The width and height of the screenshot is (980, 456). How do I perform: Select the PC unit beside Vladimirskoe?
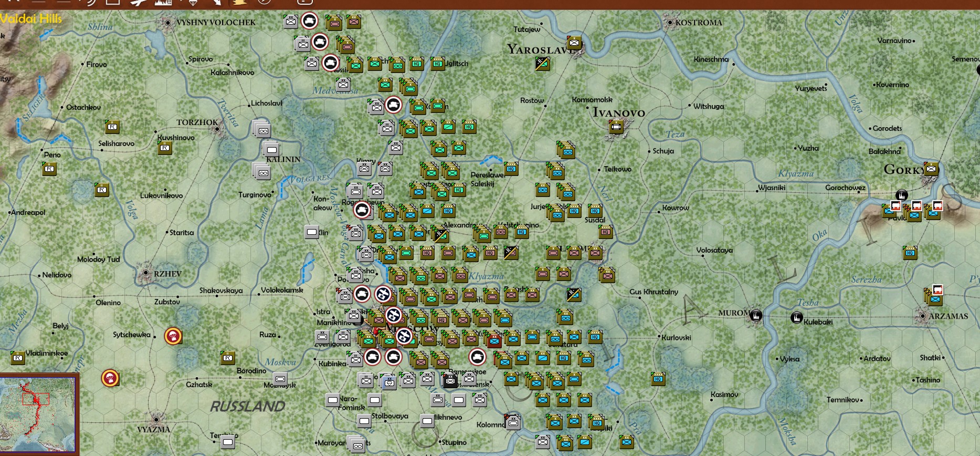(x=18, y=358)
